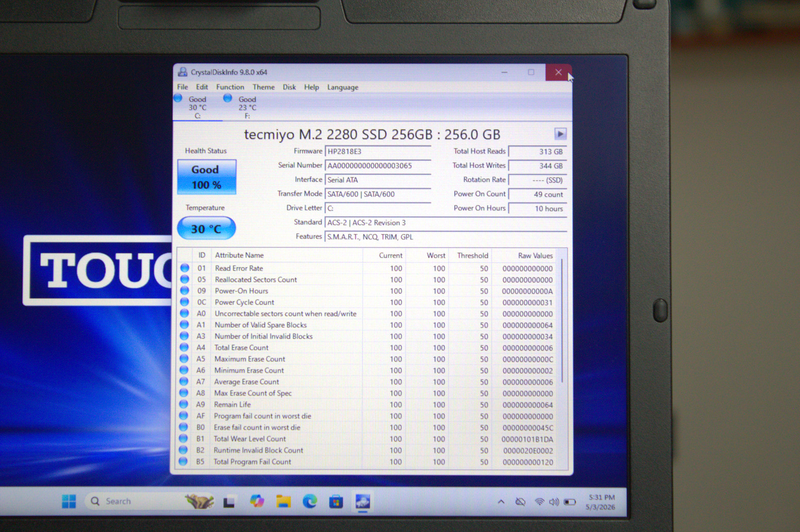Click the status circle for Read Error Rate
The width and height of the screenshot is (800, 532).
click(184, 268)
